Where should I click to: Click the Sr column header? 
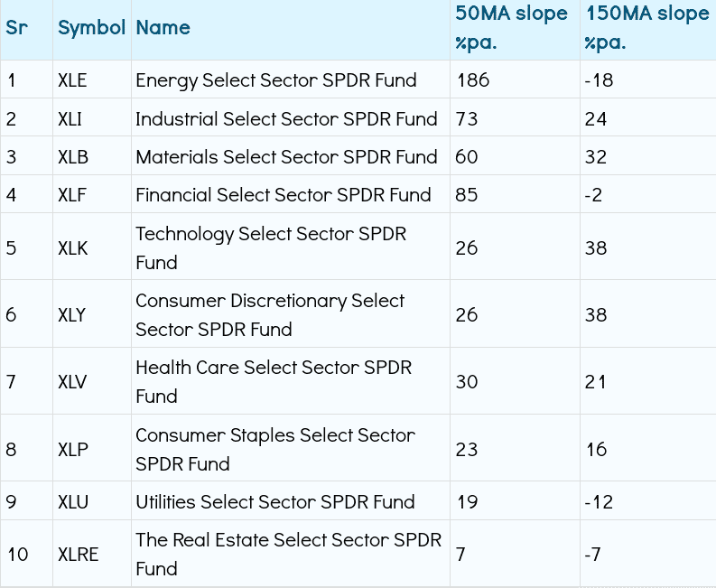pyautogui.click(x=16, y=27)
